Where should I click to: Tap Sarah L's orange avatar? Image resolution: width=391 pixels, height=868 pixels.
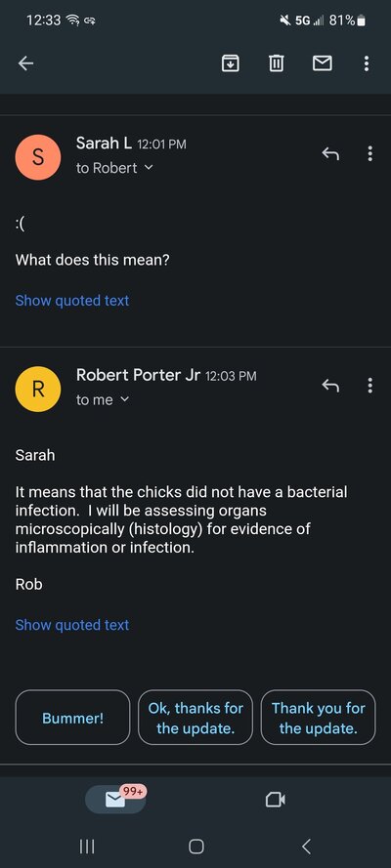38,157
